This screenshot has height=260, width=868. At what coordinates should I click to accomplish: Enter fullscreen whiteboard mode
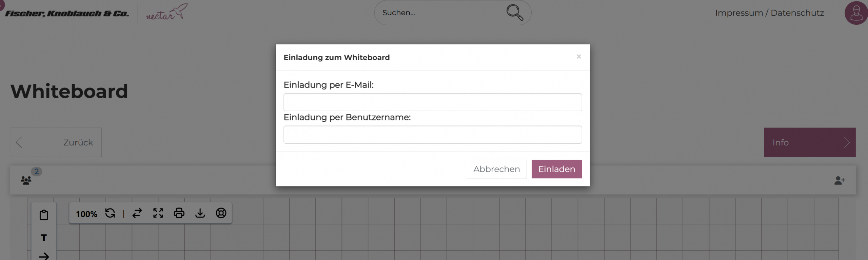(158, 213)
